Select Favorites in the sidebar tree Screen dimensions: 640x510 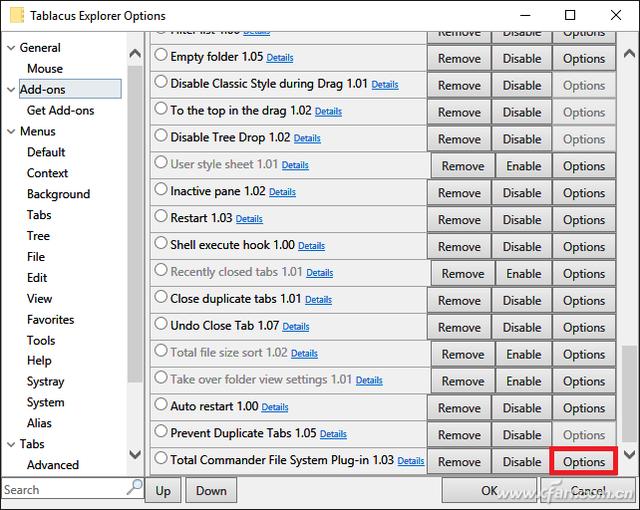coord(51,319)
